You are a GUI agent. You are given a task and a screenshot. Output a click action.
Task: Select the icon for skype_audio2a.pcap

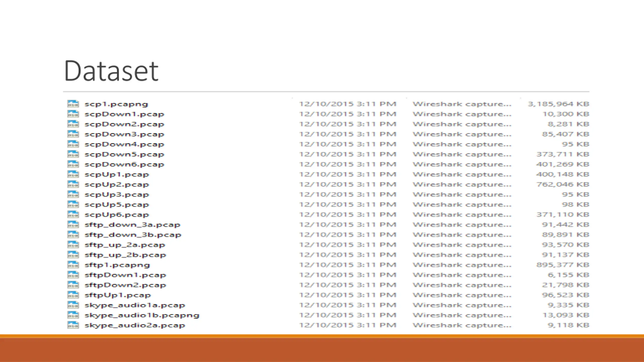click(73, 325)
